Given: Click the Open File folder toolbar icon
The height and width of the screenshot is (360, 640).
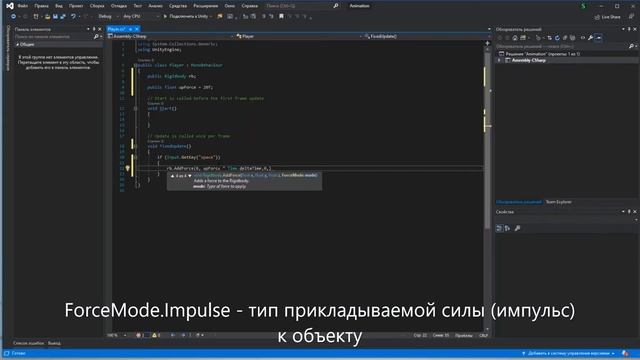Looking at the screenshot, I should coord(47,16).
